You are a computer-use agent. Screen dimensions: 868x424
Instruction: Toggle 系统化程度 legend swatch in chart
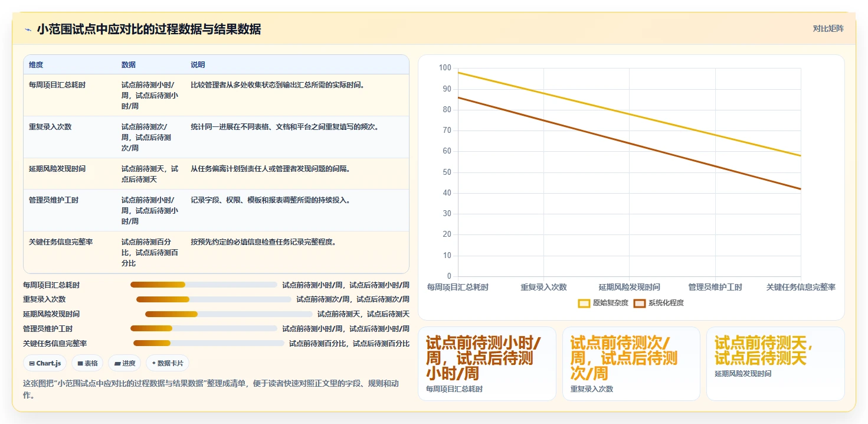click(640, 303)
